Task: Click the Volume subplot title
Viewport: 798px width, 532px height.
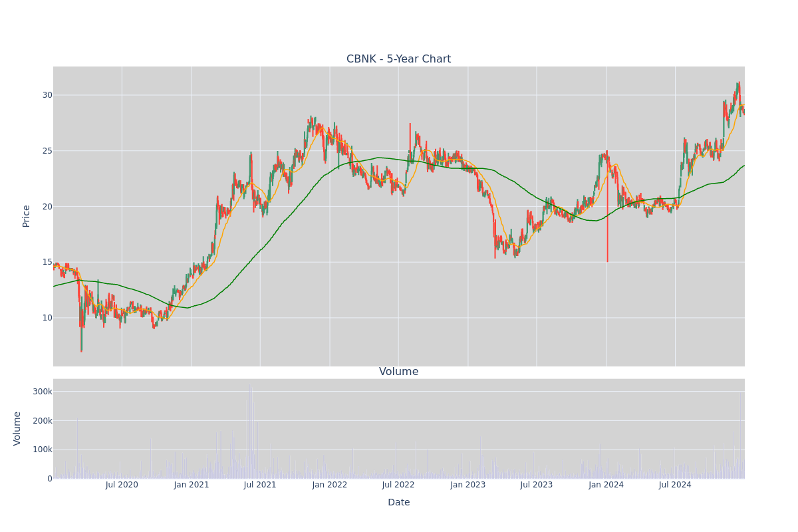Action: 398,372
